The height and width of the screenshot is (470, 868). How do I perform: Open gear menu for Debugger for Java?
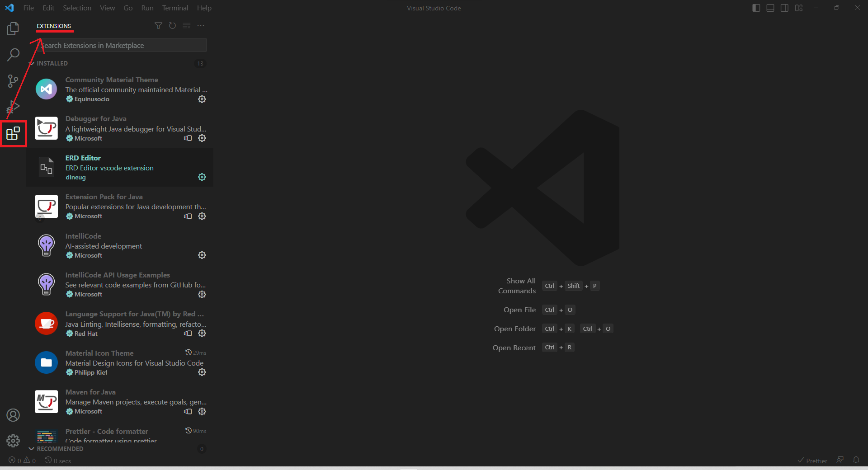click(x=202, y=138)
